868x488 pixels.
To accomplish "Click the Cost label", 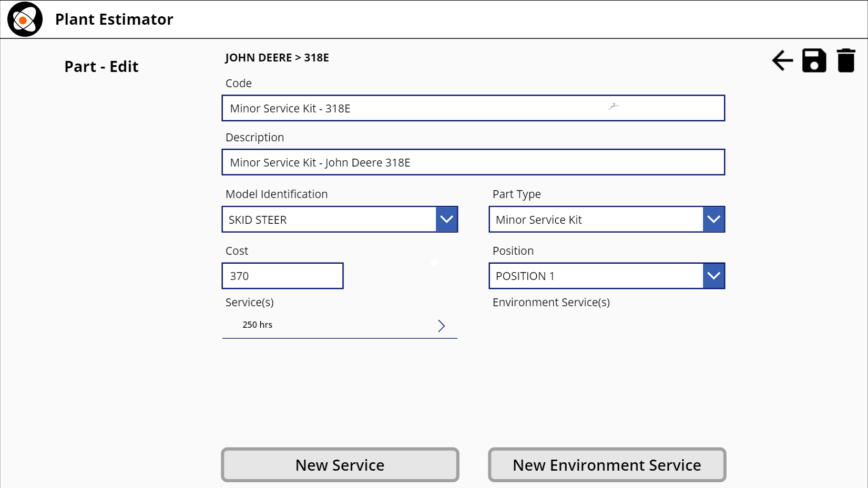I will pos(237,251).
